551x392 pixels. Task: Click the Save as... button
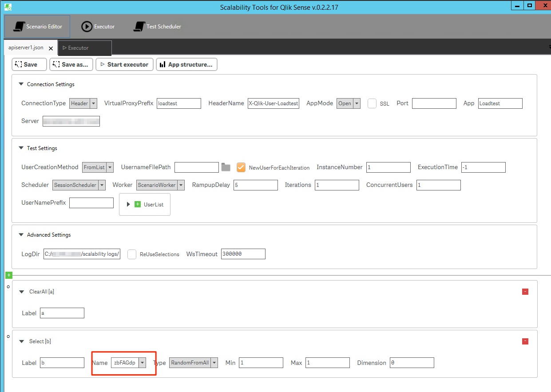[71, 64]
